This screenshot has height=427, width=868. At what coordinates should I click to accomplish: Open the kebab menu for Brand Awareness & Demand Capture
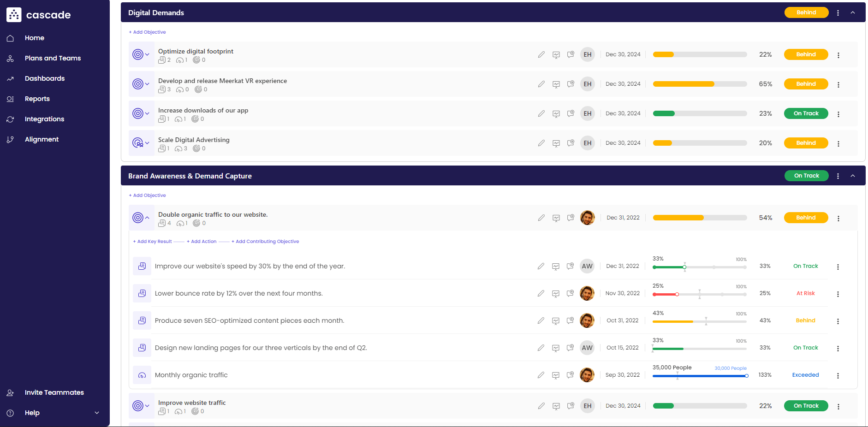pyautogui.click(x=838, y=176)
